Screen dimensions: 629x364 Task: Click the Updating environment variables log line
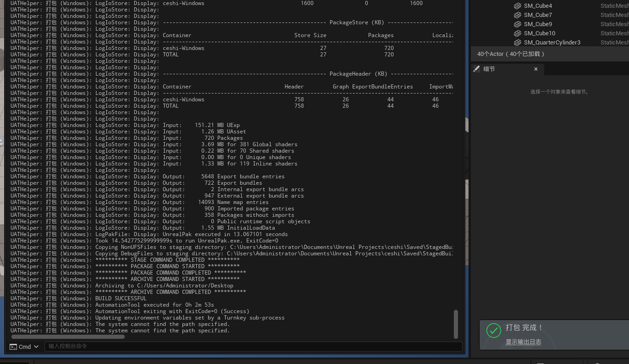click(x=148, y=318)
